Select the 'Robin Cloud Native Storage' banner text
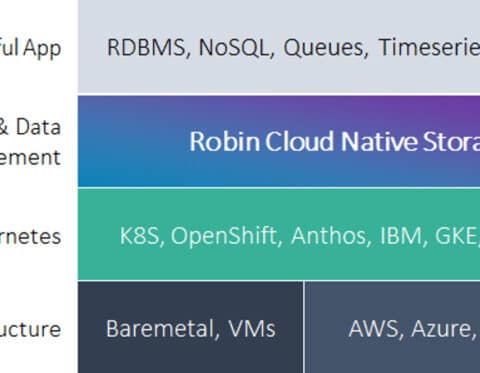The image size is (480, 373). 335,142
